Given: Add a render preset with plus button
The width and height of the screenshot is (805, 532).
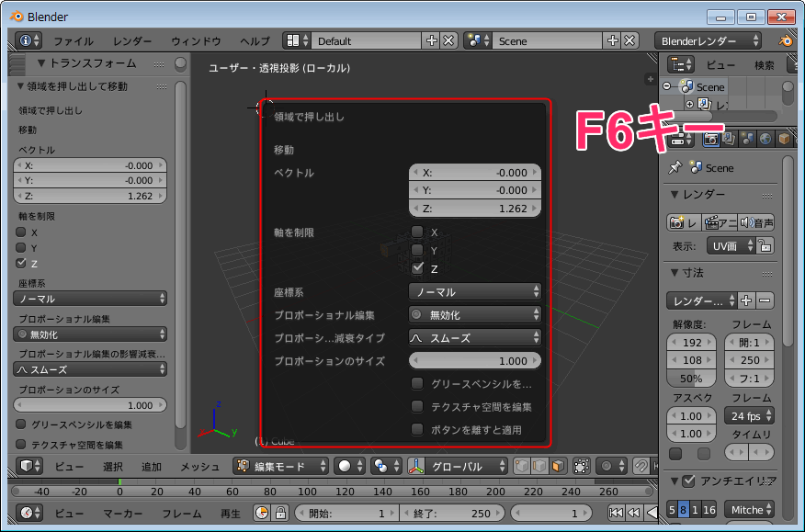Looking at the screenshot, I should point(746,300).
